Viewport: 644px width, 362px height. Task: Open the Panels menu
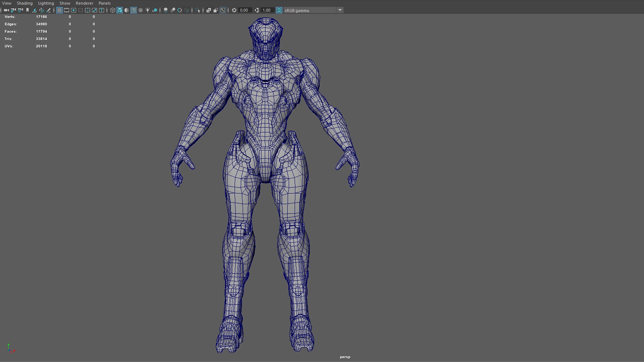(x=104, y=3)
